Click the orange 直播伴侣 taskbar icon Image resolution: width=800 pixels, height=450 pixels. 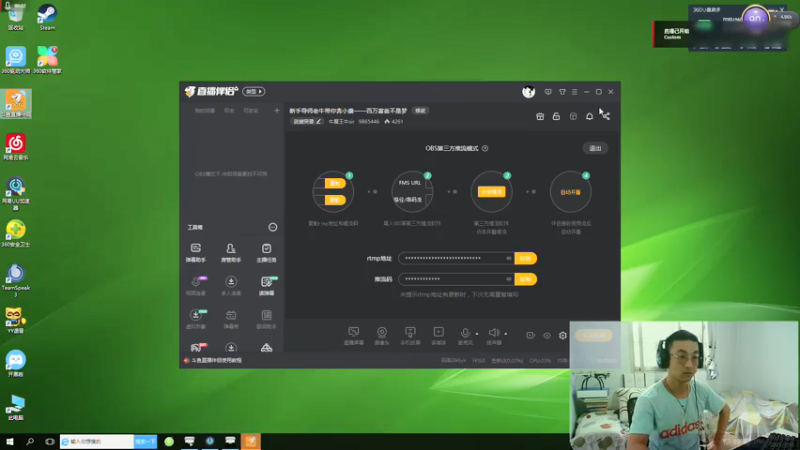click(x=251, y=441)
